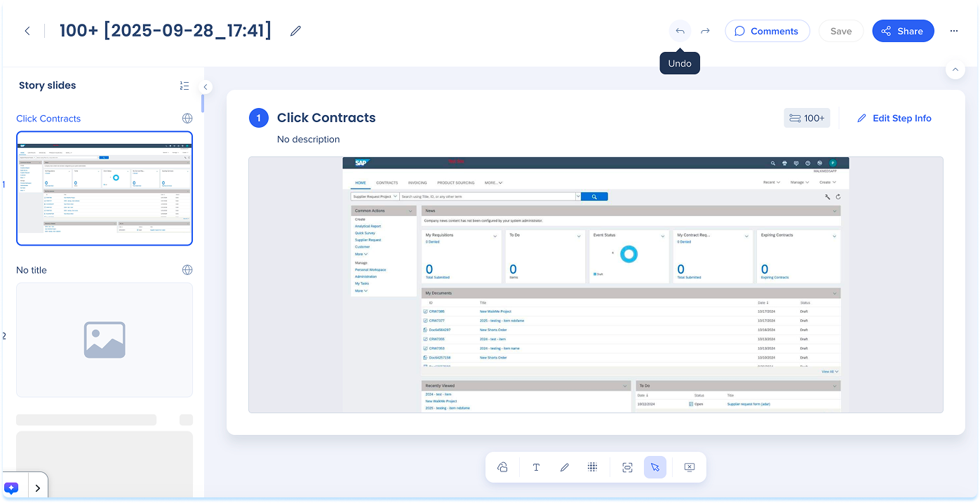Click the remove screen icon in toolbar

(689, 467)
